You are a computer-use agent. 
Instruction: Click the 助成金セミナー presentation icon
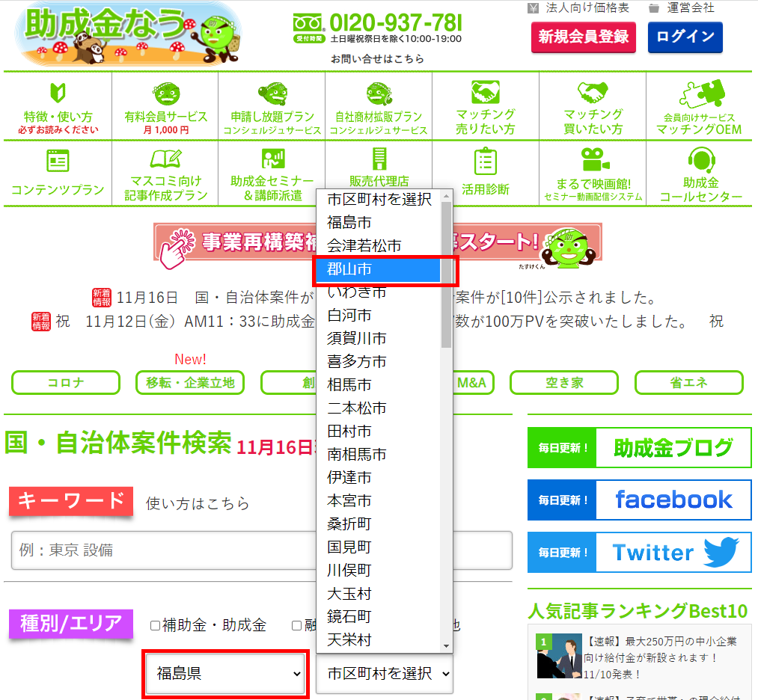[272, 159]
